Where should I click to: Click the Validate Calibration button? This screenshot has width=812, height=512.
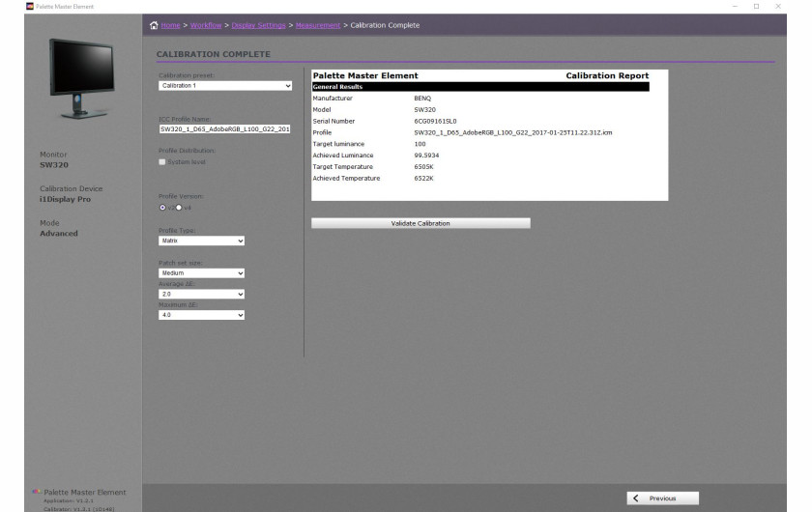[x=420, y=223]
